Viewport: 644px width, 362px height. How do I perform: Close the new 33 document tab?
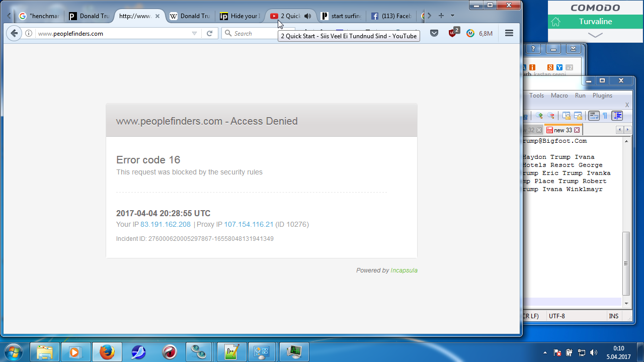coord(577,130)
